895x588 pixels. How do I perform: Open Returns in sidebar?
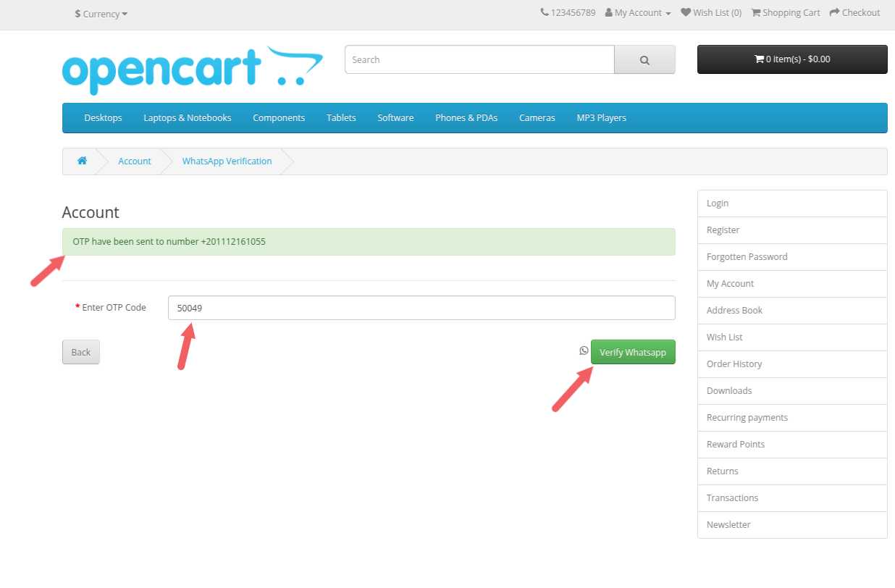792,471
